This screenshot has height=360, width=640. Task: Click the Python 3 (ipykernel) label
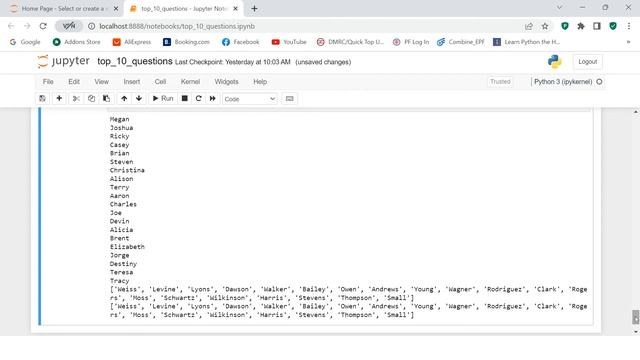563,82
